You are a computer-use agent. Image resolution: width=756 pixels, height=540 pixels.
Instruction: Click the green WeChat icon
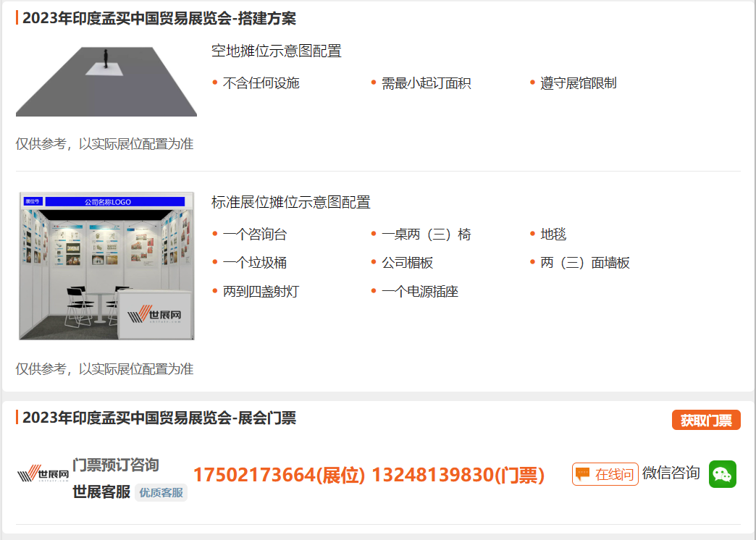click(x=722, y=474)
